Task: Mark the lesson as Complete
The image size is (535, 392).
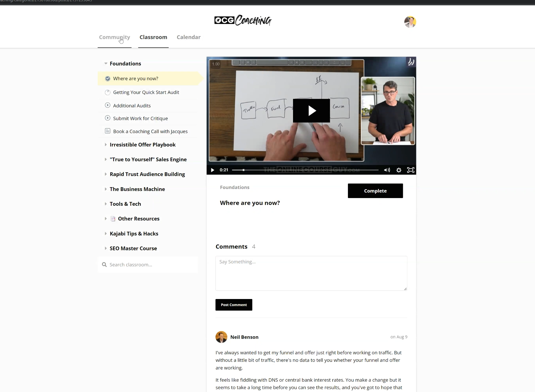Action: [x=375, y=191]
